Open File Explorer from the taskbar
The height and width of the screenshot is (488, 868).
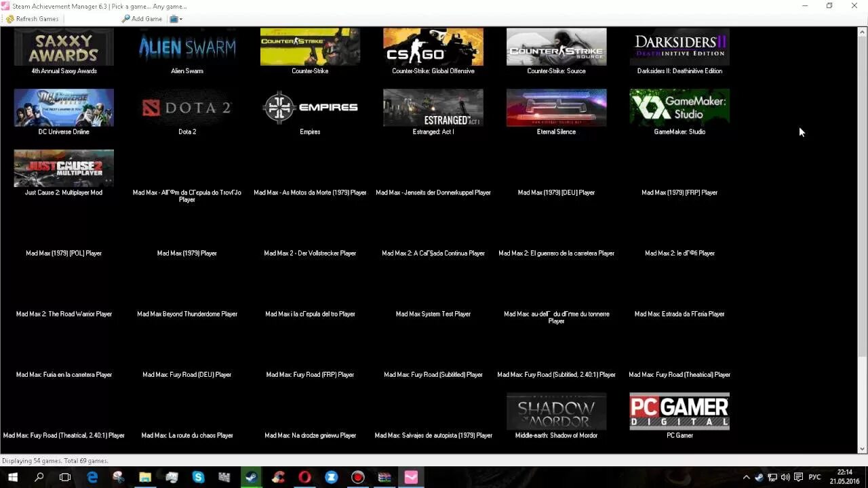[x=145, y=477]
